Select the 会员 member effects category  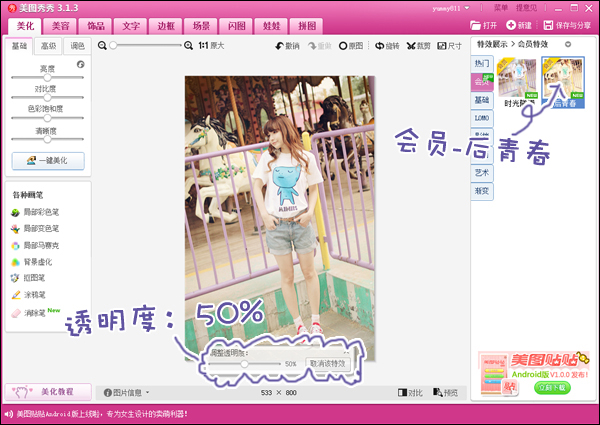click(482, 82)
